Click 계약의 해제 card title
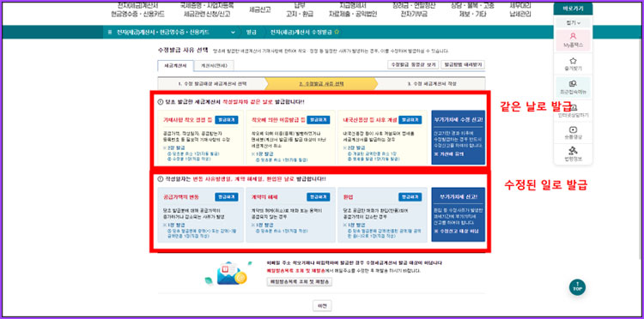The image size is (644, 319). click(x=265, y=197)
